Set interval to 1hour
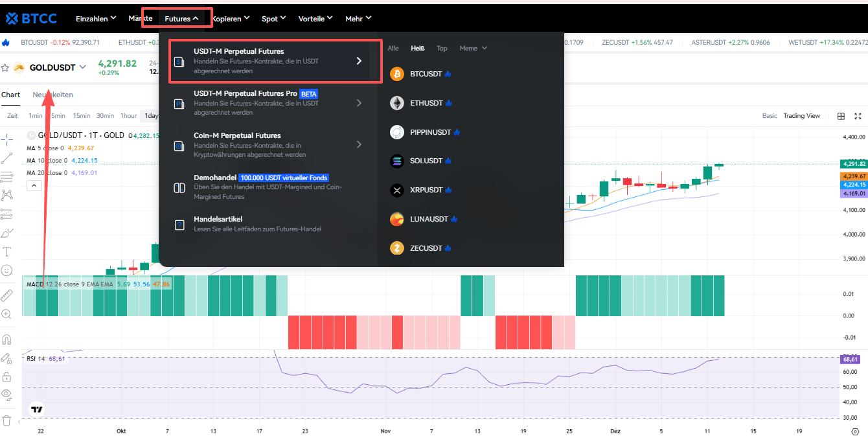 pos(129,116)
